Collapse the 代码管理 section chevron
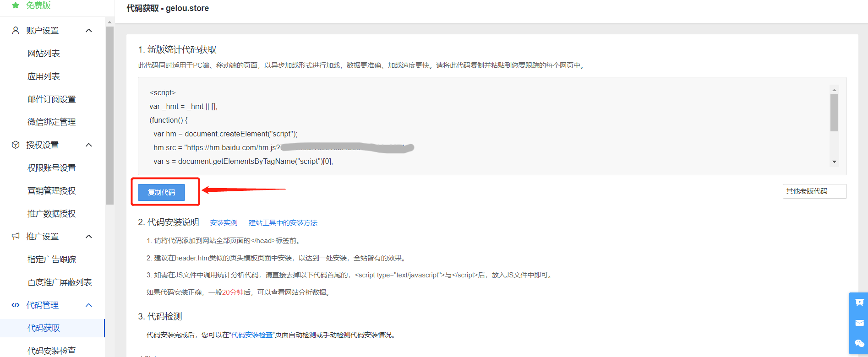868x357 pixels. pos(89,305)
